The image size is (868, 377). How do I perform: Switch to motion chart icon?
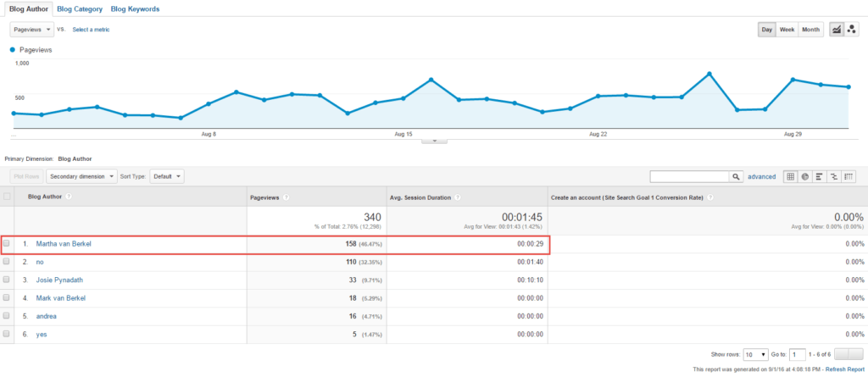tap(851, 30)
